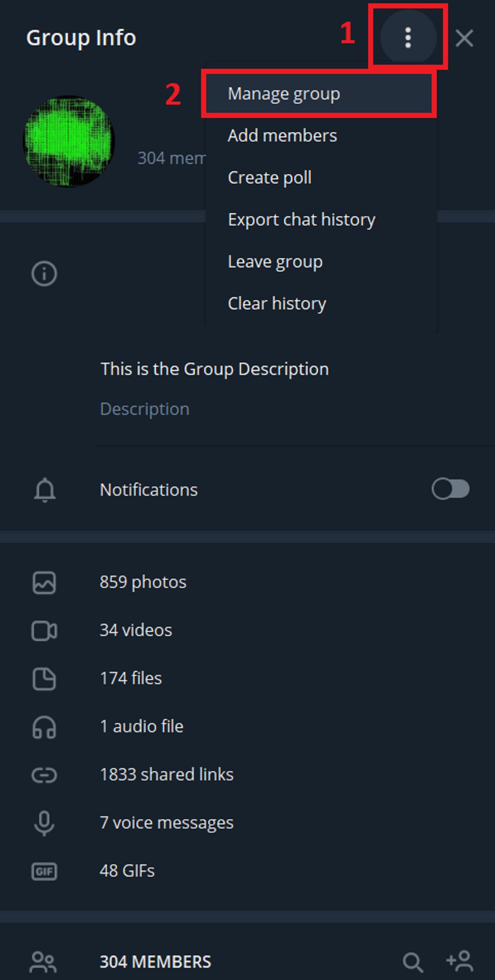Click the add member icon near 304 MEMBERS
495x980 pixels.
click(459, 960)
